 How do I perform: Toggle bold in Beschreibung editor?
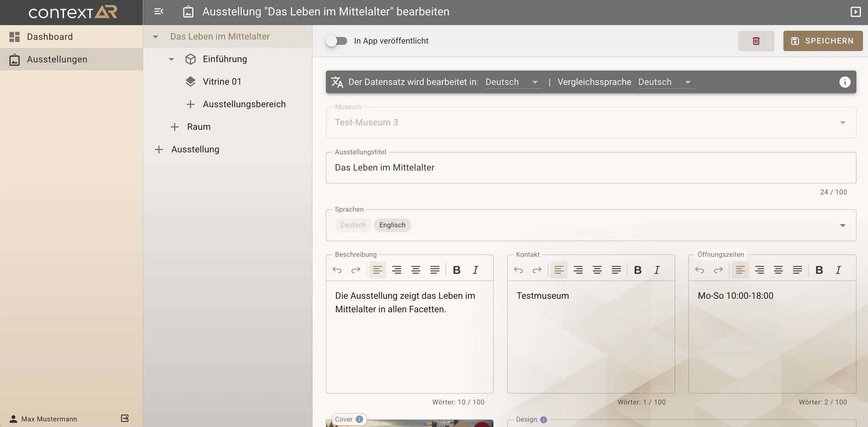[456, 270]
